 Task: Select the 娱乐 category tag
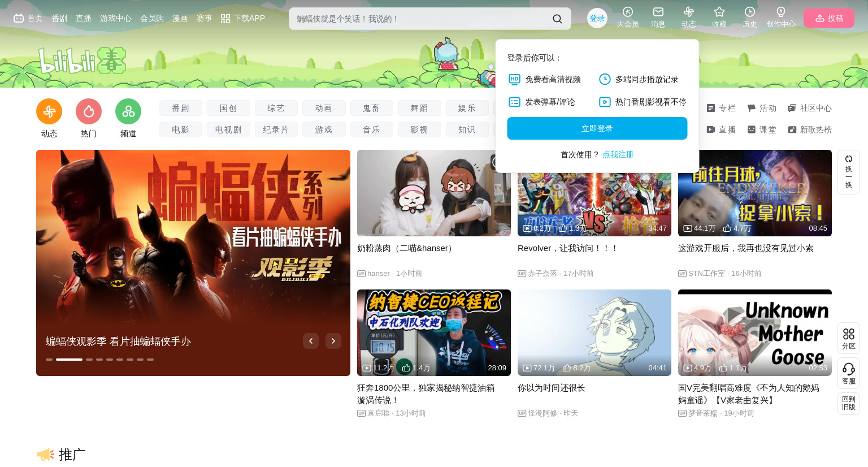tap(467, 108)
